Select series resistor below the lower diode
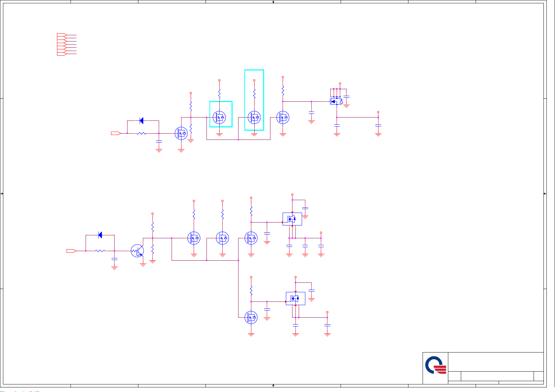 100,251
